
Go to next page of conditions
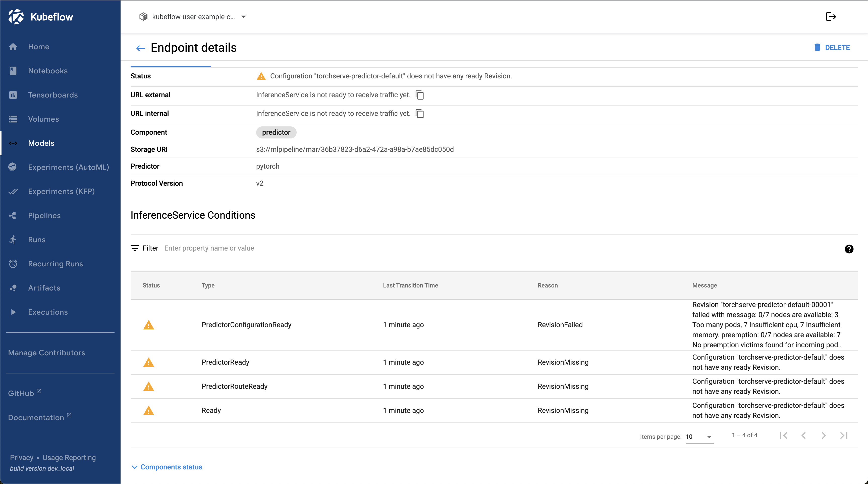(824, 435)
